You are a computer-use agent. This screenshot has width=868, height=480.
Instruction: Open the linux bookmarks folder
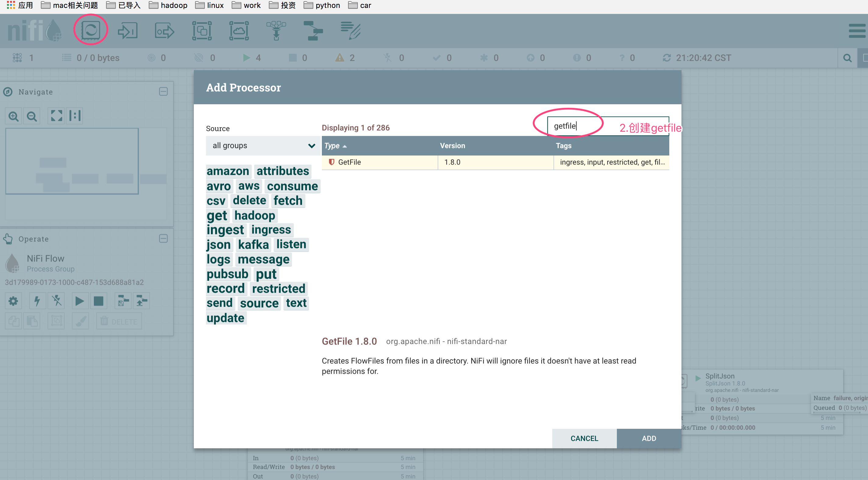tap(210, 5)
